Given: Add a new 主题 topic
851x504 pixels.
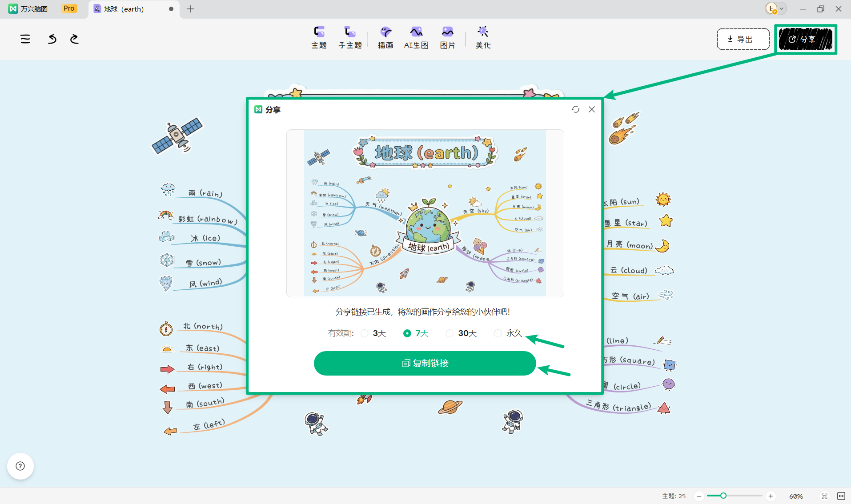Looking at the screenshot, I should pos(319,37).
